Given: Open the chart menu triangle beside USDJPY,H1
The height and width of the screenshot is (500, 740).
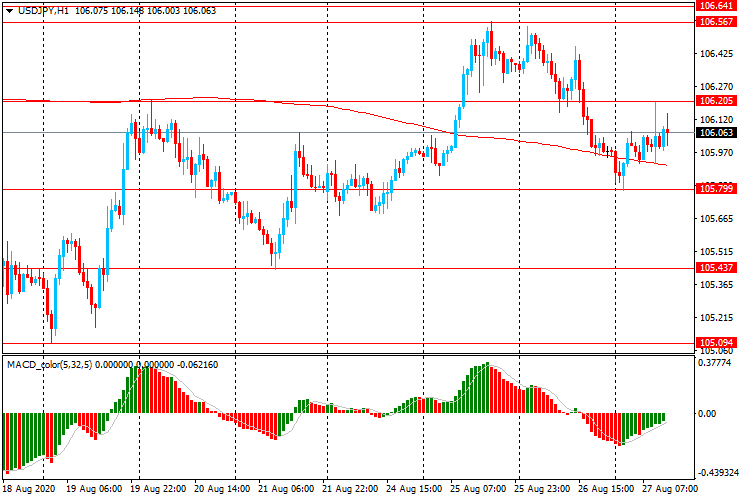Looking at the screenshot, I should coord(9,11).
